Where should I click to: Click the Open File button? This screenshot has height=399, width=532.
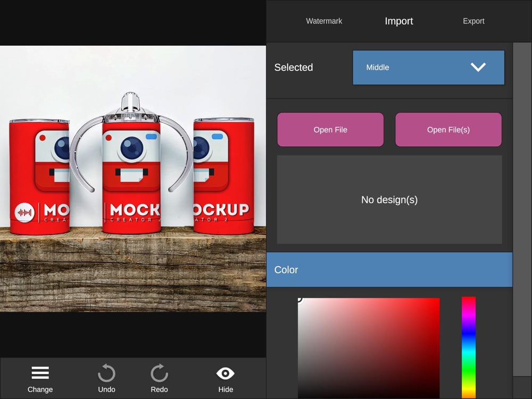pyautogui.click(x=330, y=130)
